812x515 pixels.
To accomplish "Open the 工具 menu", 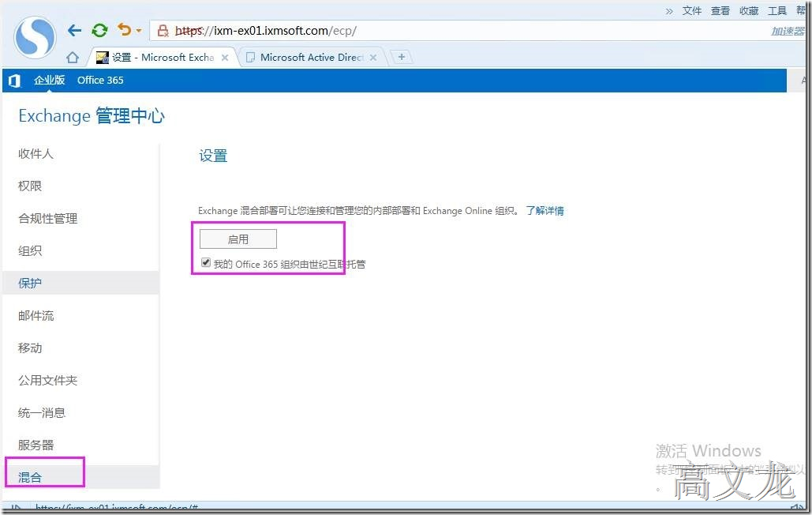I will click(x=776, y=11).
